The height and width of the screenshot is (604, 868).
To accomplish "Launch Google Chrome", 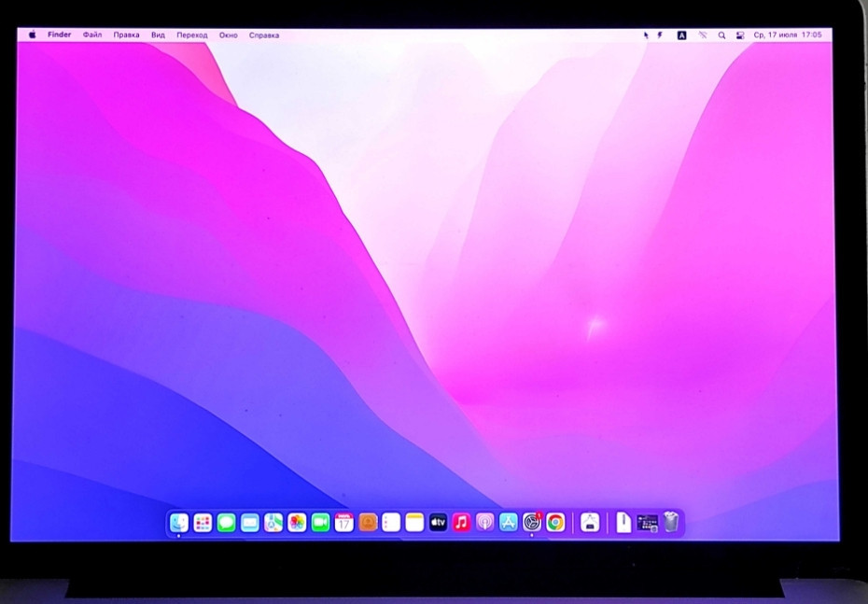I will pyautogui.click(x=554, y=524).
